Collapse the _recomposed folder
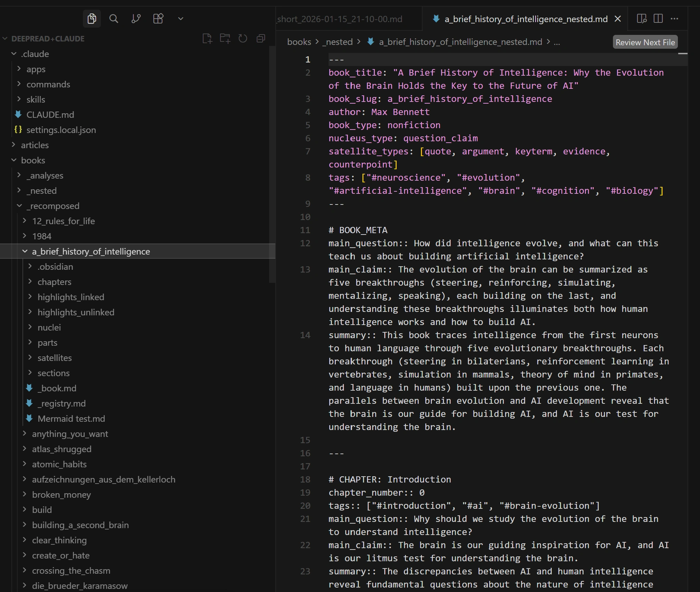Viewport: 700px width, 592px height. coord(20,206)
